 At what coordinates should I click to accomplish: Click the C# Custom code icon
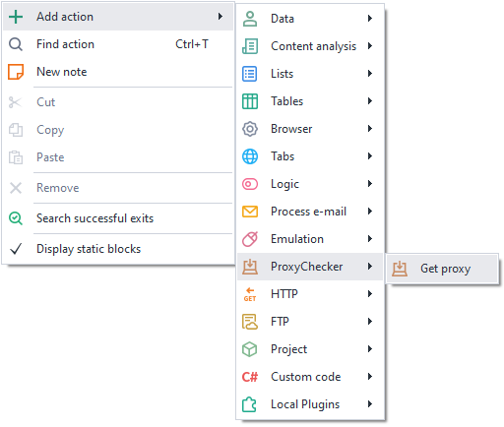[250, 377]
